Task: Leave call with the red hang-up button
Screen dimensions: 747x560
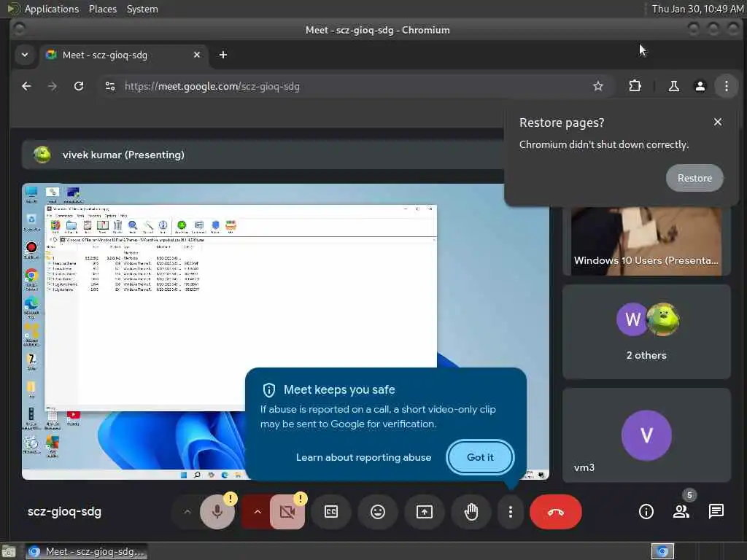Action: 555,512
